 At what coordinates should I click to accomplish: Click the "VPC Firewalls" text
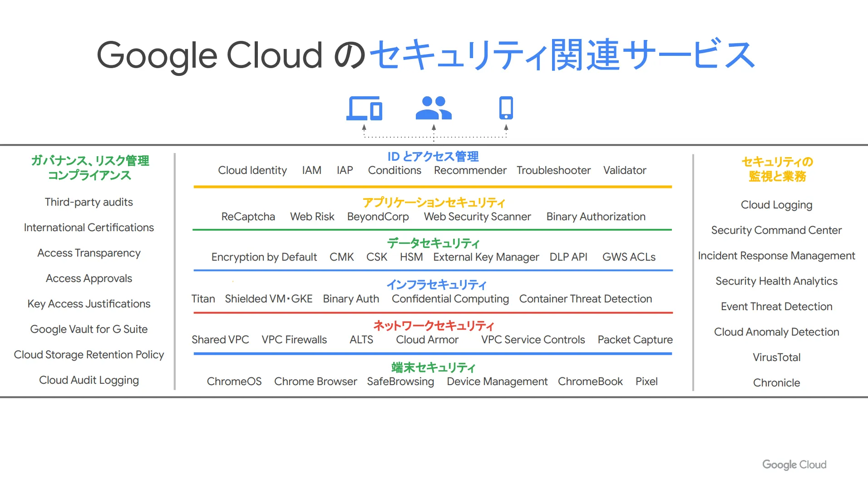pos(294,340)
